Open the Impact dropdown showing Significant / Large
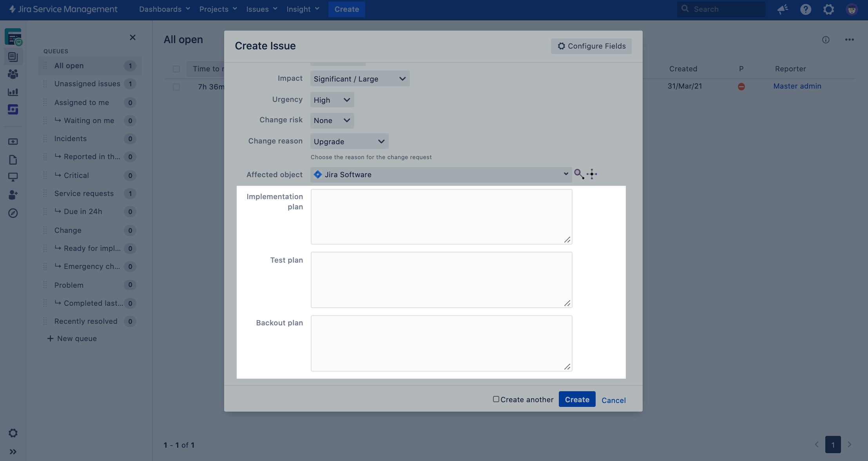The height and width of the screenshot is (461, 868). [x=359, y=79]
